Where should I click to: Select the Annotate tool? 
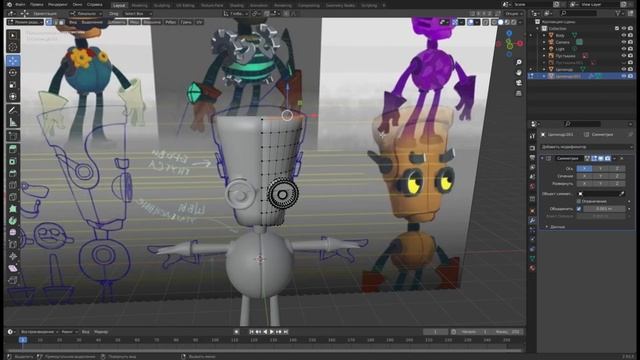(x=13, y=110)
